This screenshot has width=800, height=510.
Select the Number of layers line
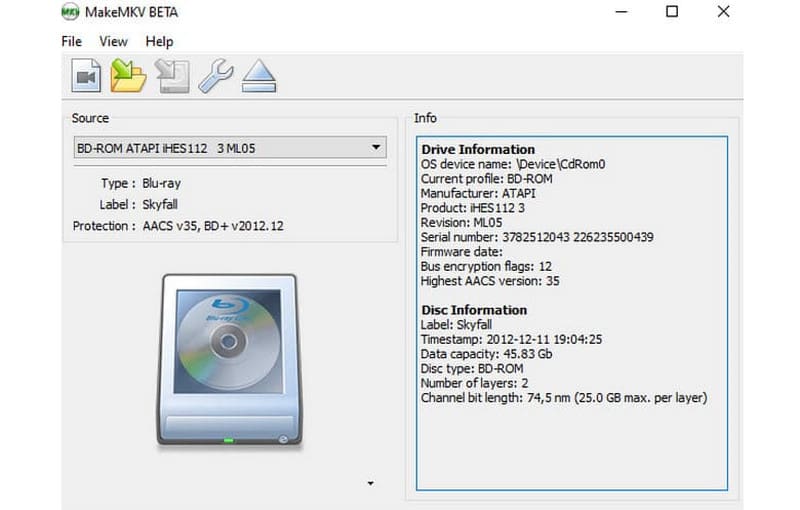(x=474, y=383)
